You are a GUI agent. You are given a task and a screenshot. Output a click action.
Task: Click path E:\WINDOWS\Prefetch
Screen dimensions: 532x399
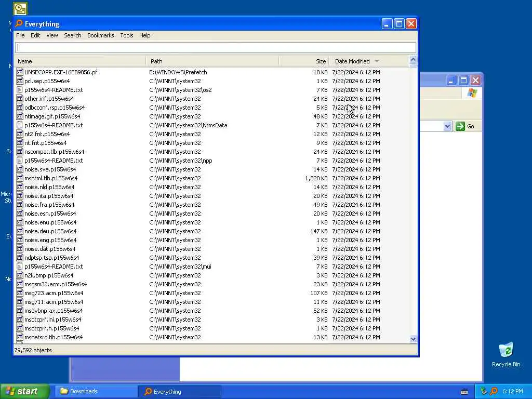pos(178,72)
